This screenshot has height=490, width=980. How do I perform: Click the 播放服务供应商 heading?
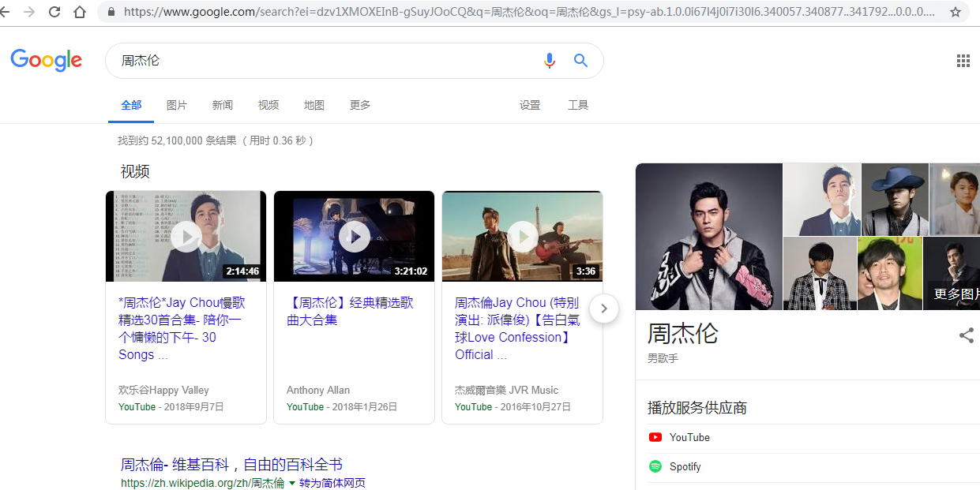pyautogui.click(x=697, y=408)
